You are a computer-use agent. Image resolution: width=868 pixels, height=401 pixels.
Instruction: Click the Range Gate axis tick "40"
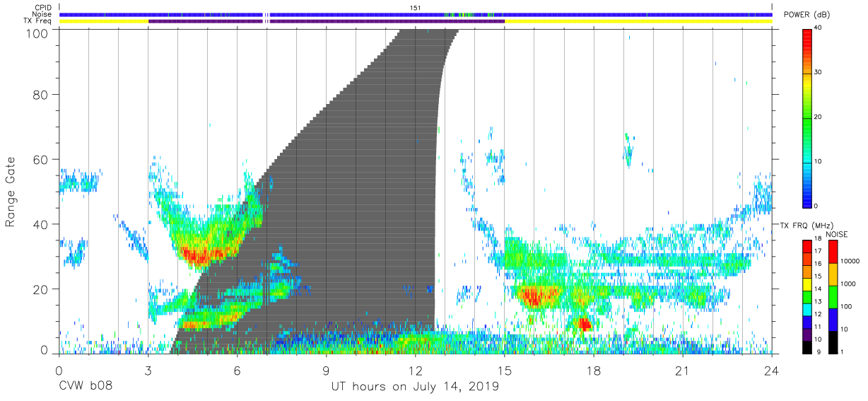coord(42,224)
